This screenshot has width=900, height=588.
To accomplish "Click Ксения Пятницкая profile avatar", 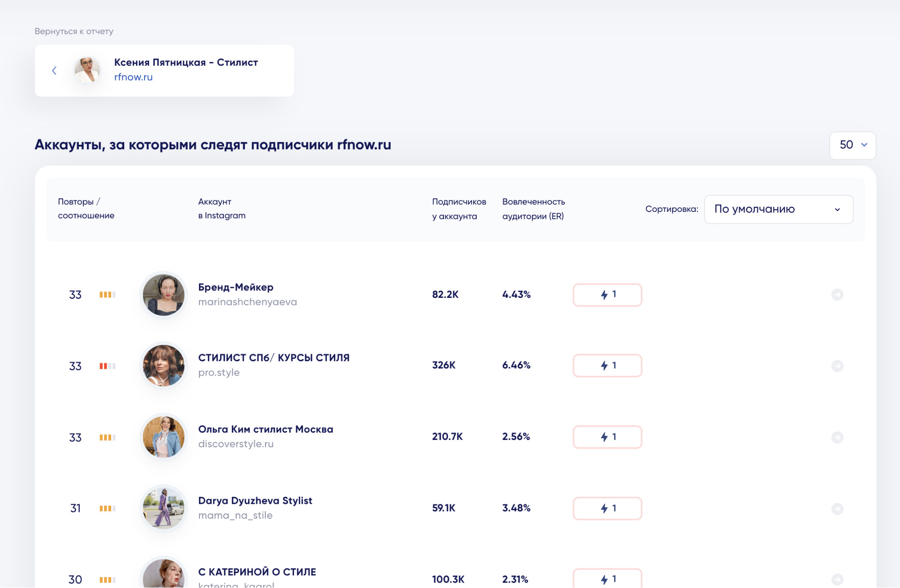I will tap(87, 70).
